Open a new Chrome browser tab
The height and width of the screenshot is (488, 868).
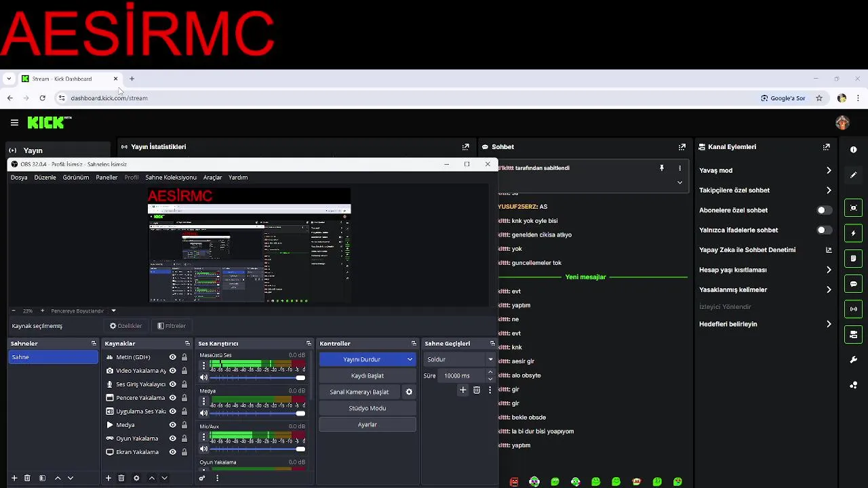point(132,79)
